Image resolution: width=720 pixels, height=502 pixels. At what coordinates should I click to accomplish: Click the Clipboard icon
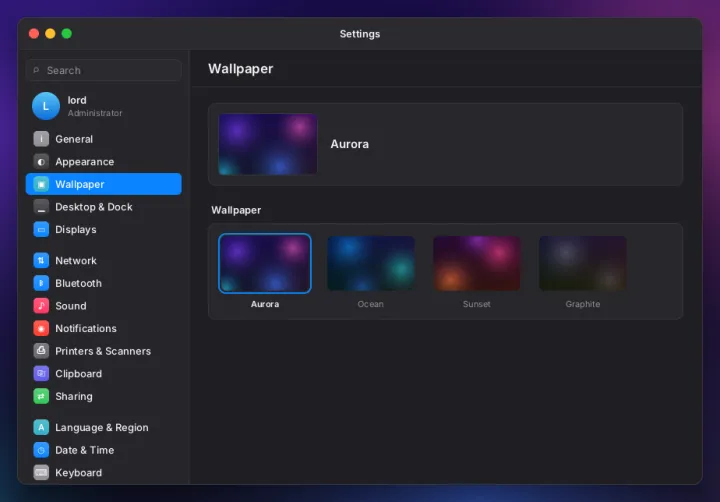click(x=41, y=373)
